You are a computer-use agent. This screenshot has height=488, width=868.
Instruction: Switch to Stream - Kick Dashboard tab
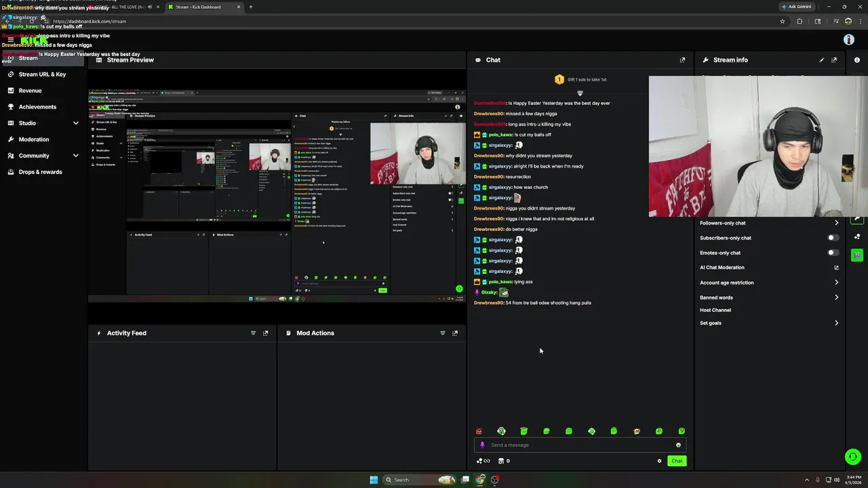coord(203,7)
